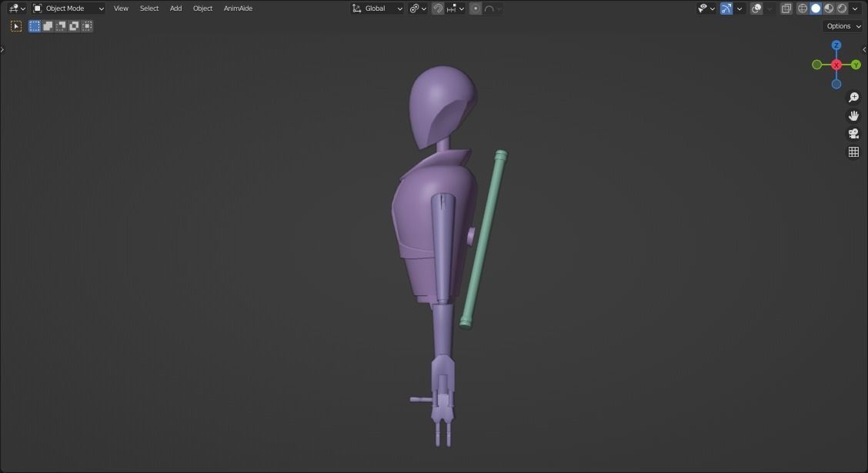
Task: Open the View menu
Action: point(121,8)
